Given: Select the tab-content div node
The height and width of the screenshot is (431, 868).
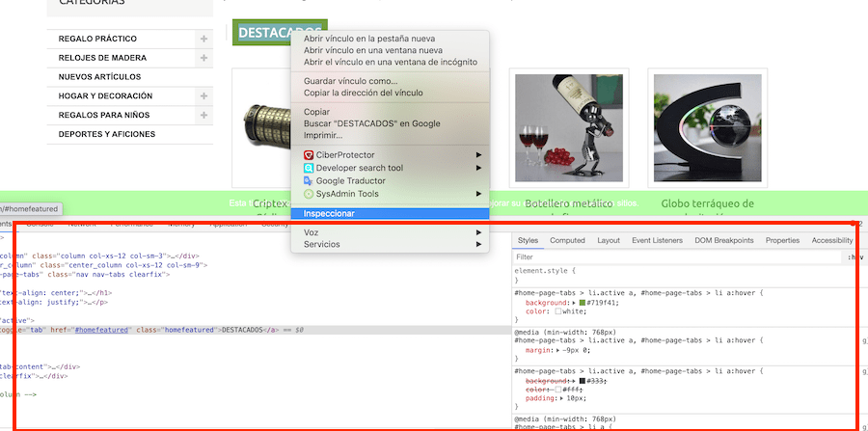Looking at the screenshot, I should pos(40,366).
